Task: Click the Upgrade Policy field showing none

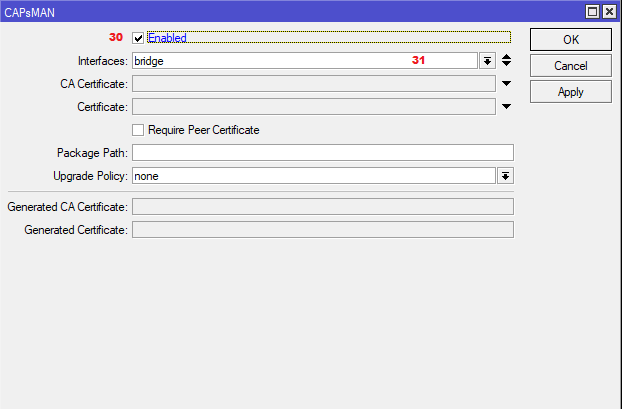Action: [314, 176]
